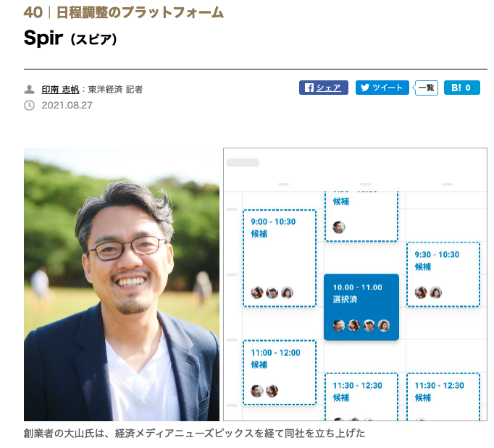
Task: Click the author person icon
Action: click(30, 90)
